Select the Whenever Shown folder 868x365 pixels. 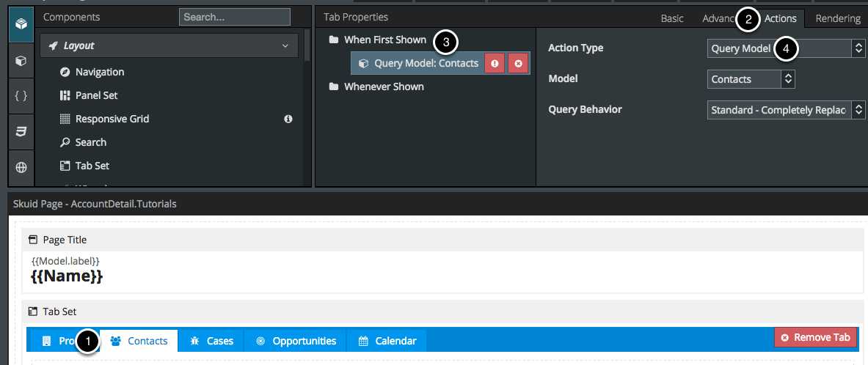click(x=384, y=86)
